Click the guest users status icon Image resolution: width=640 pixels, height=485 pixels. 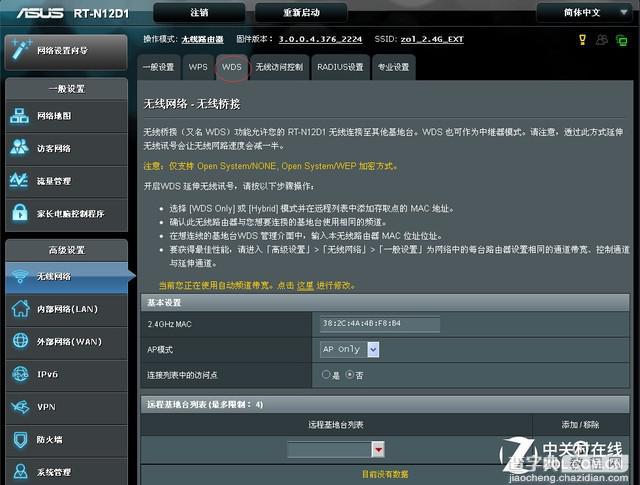click(602, 40)
